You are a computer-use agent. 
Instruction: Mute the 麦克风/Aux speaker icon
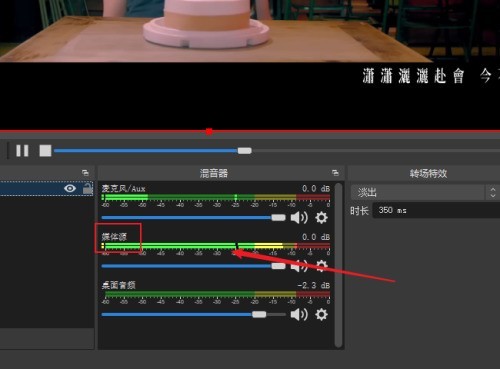point(299,218)
